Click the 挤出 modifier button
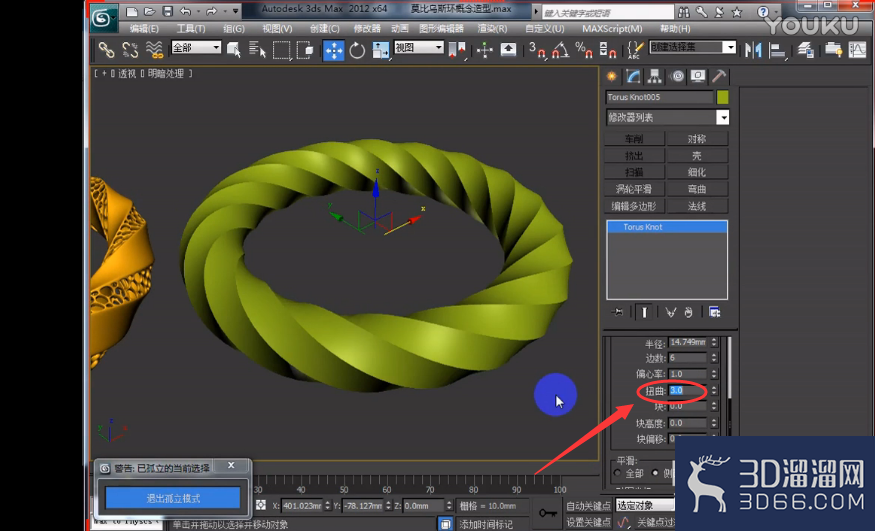This screenshot has height=531, width=875. pos(634,155)
